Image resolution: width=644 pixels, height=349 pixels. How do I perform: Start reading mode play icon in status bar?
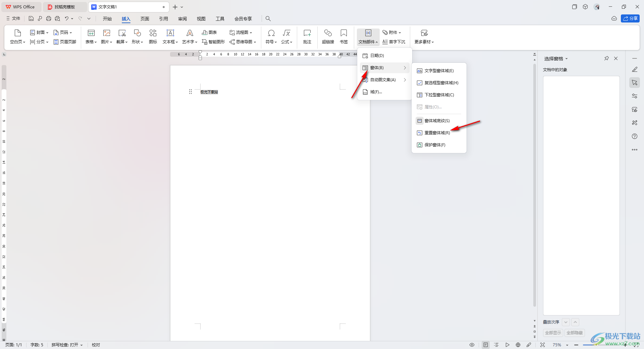507,345
